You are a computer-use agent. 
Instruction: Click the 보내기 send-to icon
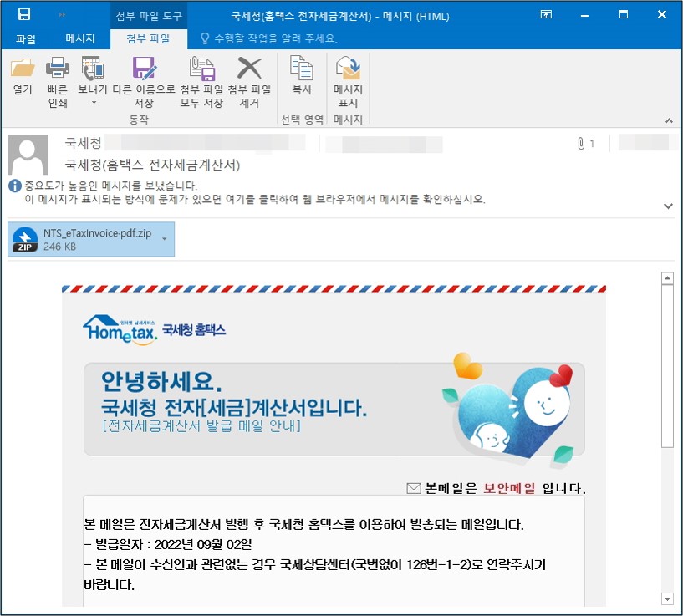(92, 69)
